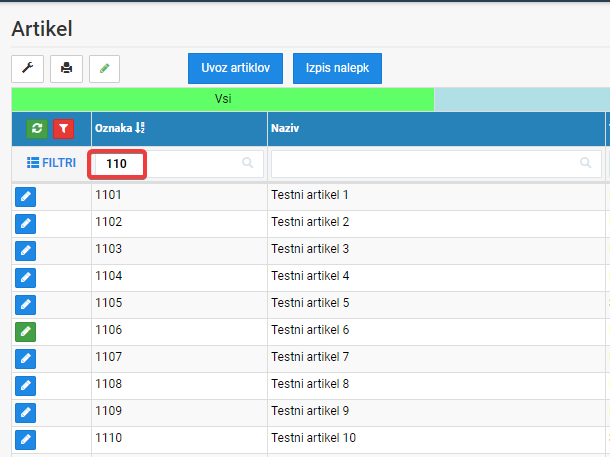Select the Vsi tab
This screenshot has width=610, height=457.
223,99
